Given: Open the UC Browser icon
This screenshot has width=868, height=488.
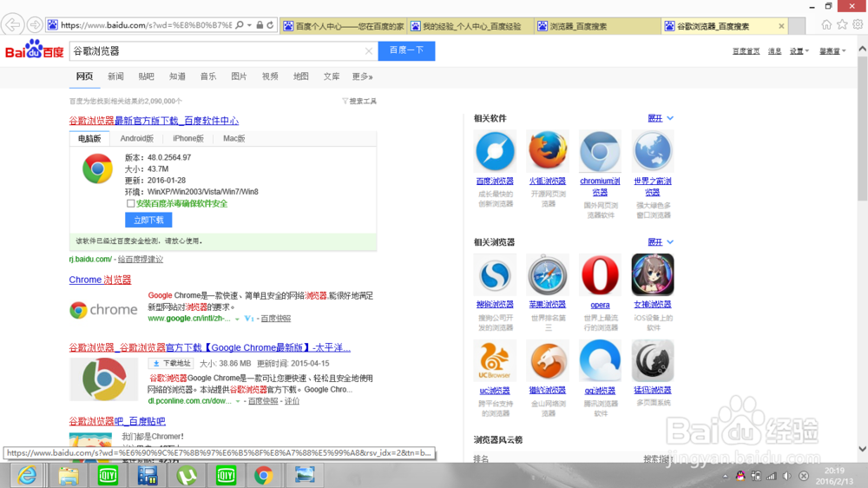Looking at the screenshot, I should coord(495,360).
